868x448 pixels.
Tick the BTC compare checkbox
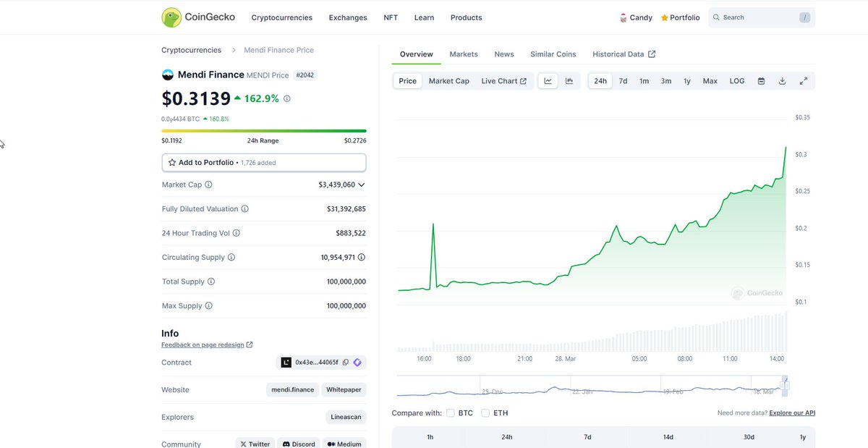(451, 413)
